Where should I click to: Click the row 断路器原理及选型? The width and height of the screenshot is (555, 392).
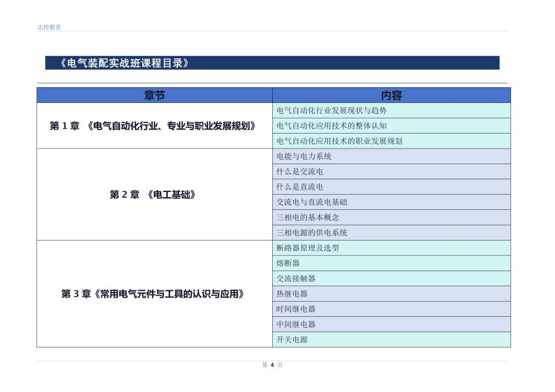coord(391,248)
